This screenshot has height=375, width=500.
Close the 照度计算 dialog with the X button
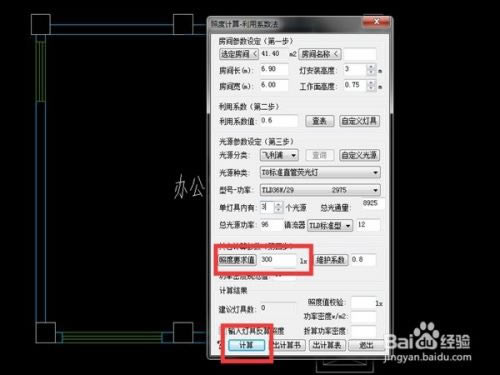pyautogui.click(x=376, y=22)
